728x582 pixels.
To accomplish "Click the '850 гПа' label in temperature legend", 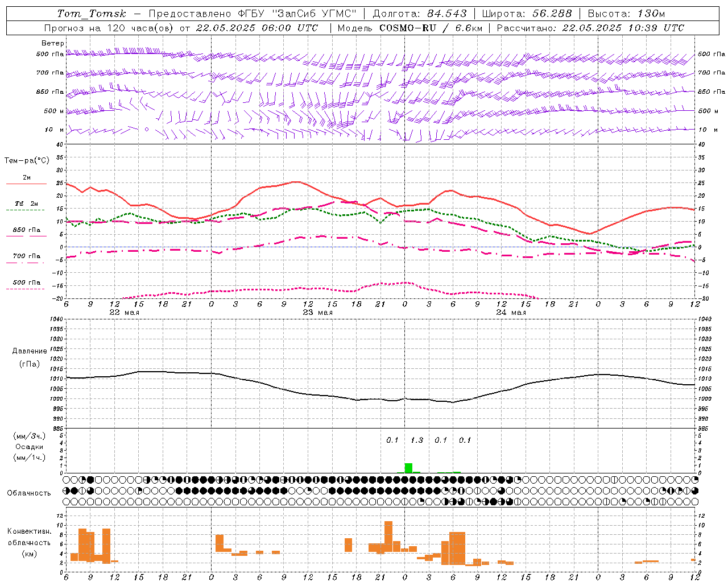I will click(x=27, y=230).
